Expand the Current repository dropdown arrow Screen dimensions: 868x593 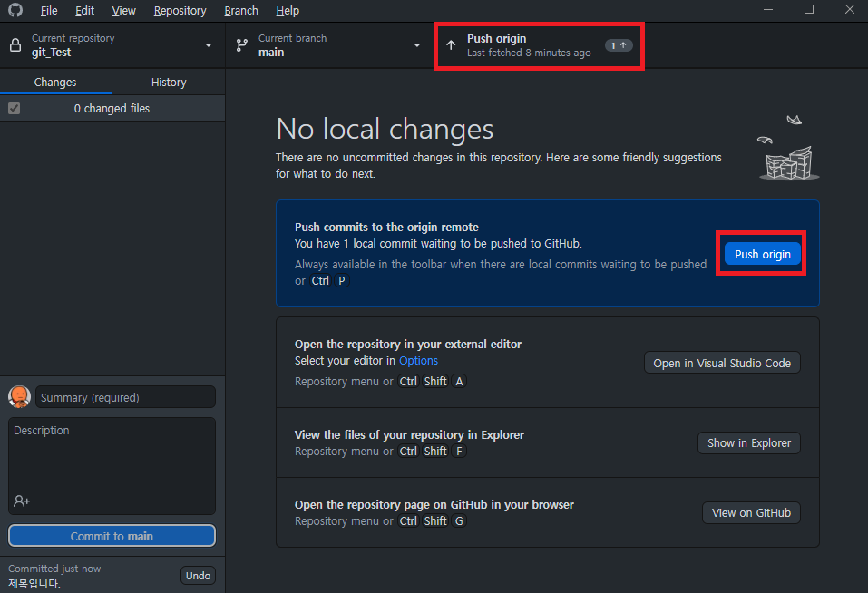209,45
